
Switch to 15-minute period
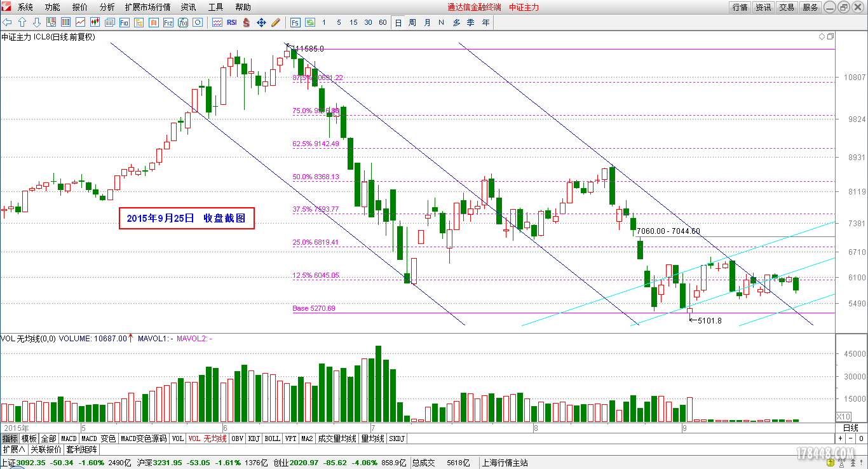click(x=353, y=22)
